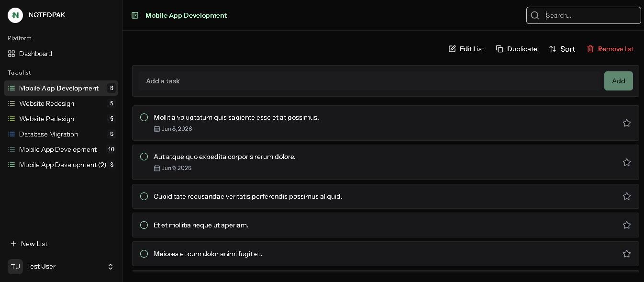644x282 pixels.
Task: Click the count badge 10 in the sidebar
Action: tap(111, 149)
